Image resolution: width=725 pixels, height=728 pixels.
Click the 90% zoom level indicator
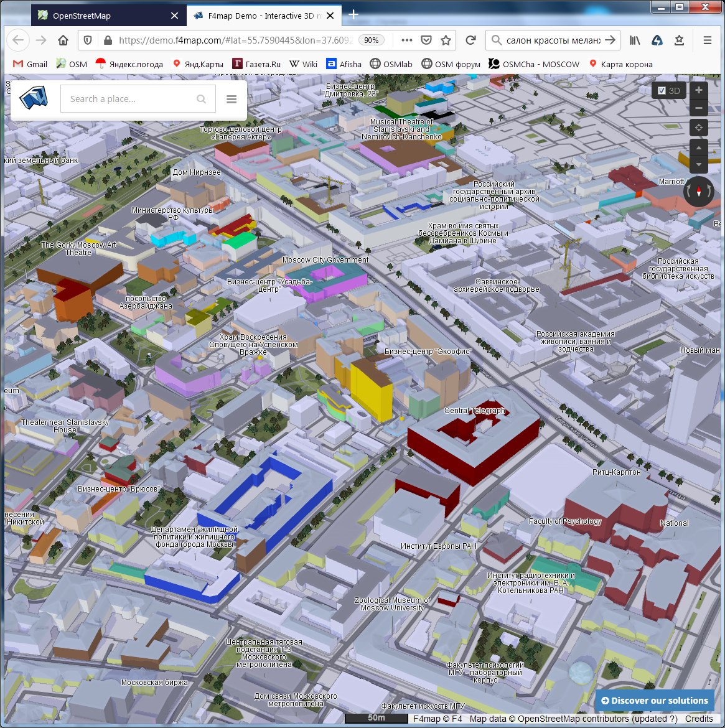tap(372, 40)
